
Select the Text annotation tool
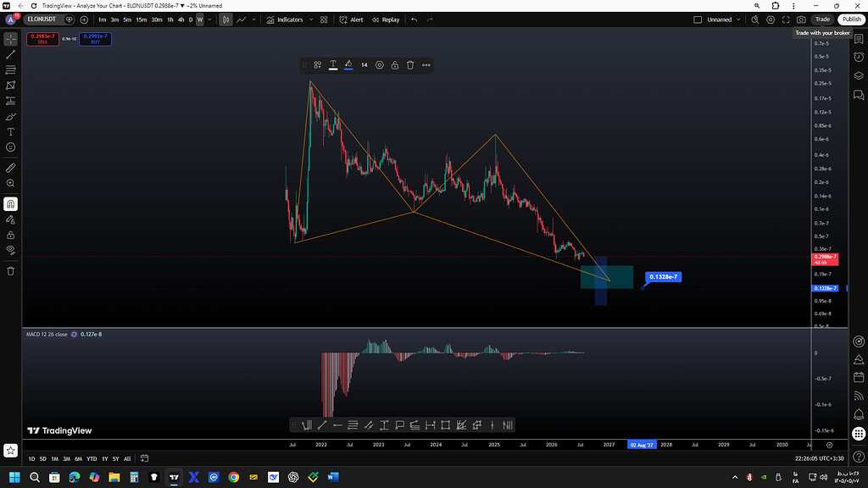(10, 131)
